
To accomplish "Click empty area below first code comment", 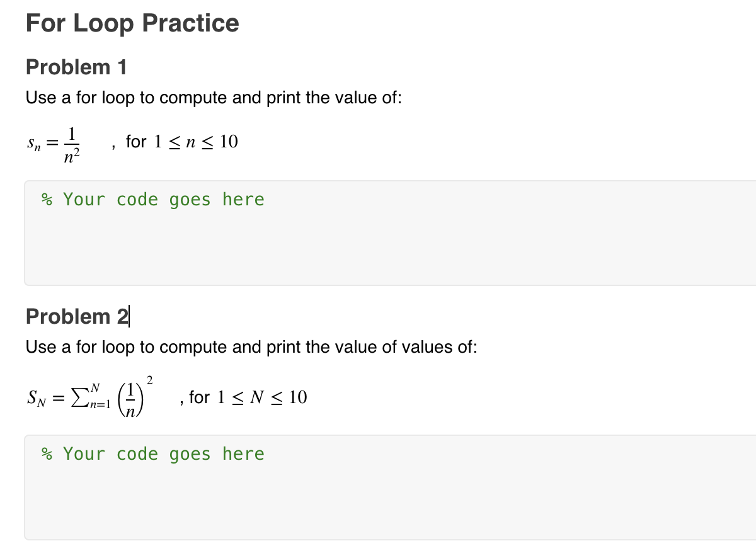I will tap(390, 252).
